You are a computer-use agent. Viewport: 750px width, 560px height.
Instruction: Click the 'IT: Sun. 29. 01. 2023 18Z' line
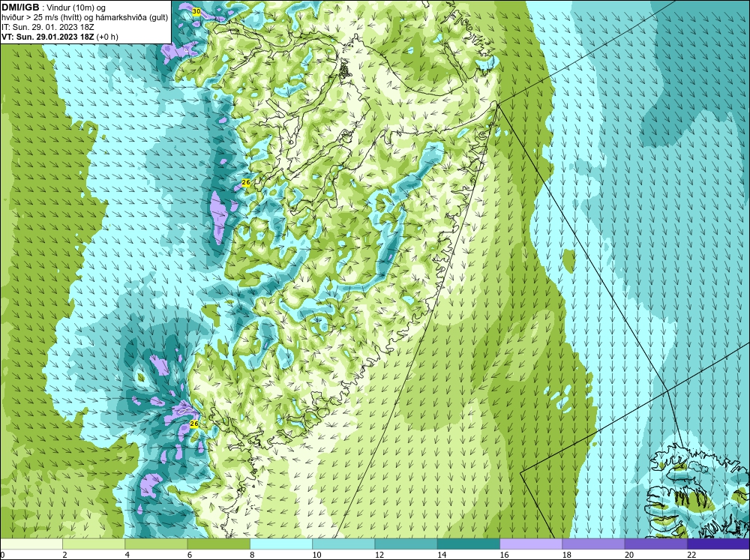tap(48, 27)
